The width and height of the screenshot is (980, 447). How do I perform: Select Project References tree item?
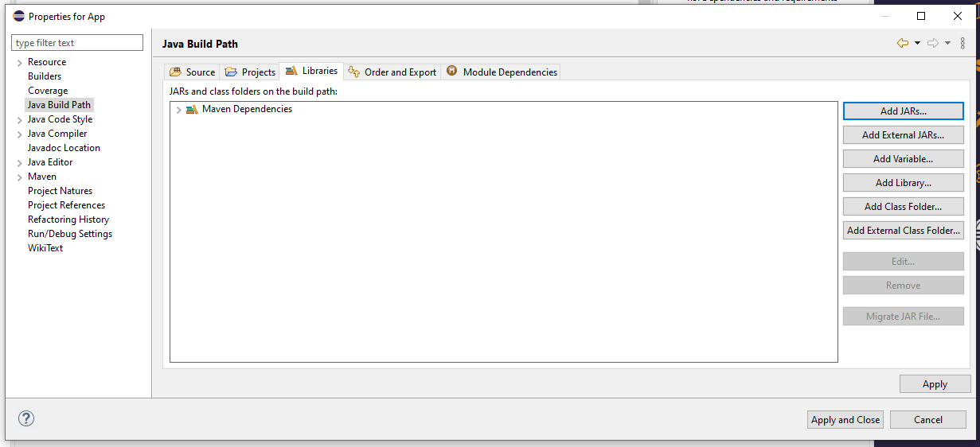click(66, 205)
